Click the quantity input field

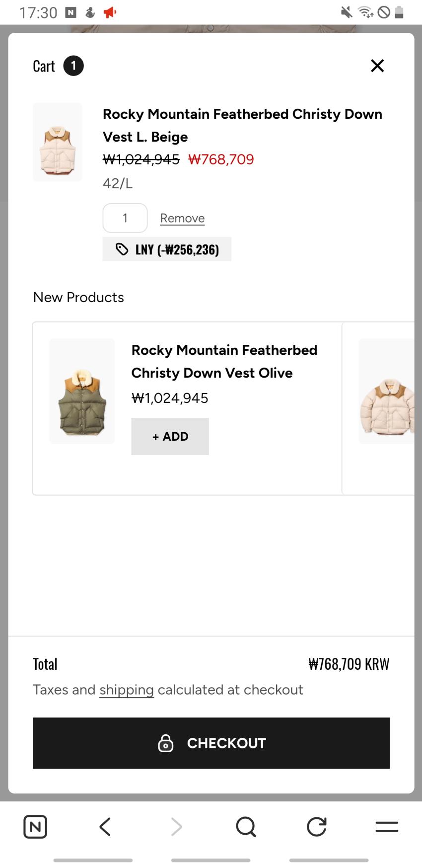click(125, 218)
